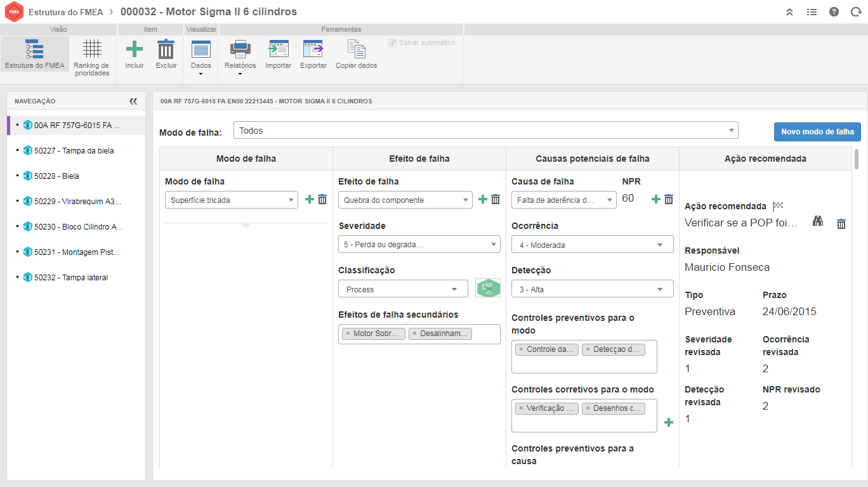Click the Incluir plus icon in toolbar
This screenshot has width=868, height=487.
[135, 51]
